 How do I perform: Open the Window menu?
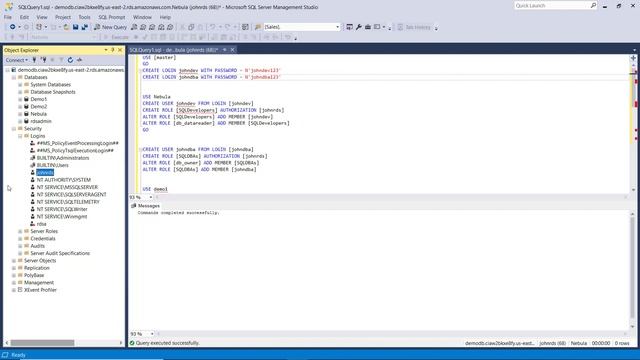142,17
